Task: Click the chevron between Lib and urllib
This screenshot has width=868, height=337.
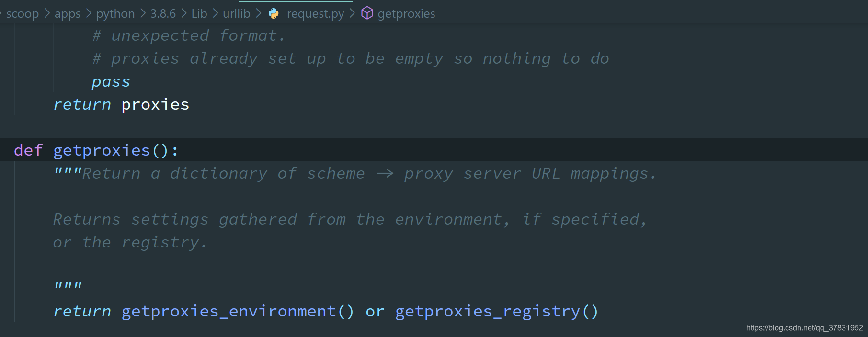Action: click(214, 13)
